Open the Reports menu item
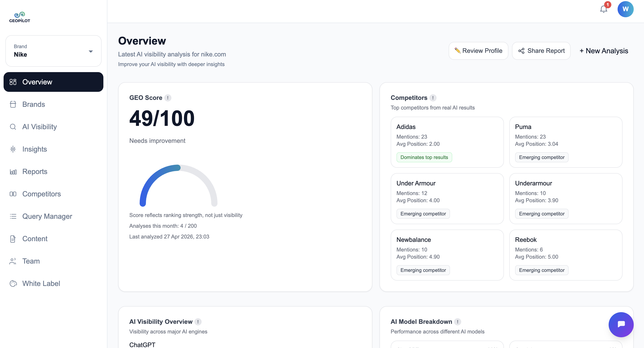The height and width of the screenshot is (348, 644). click(x=53, y=172)
